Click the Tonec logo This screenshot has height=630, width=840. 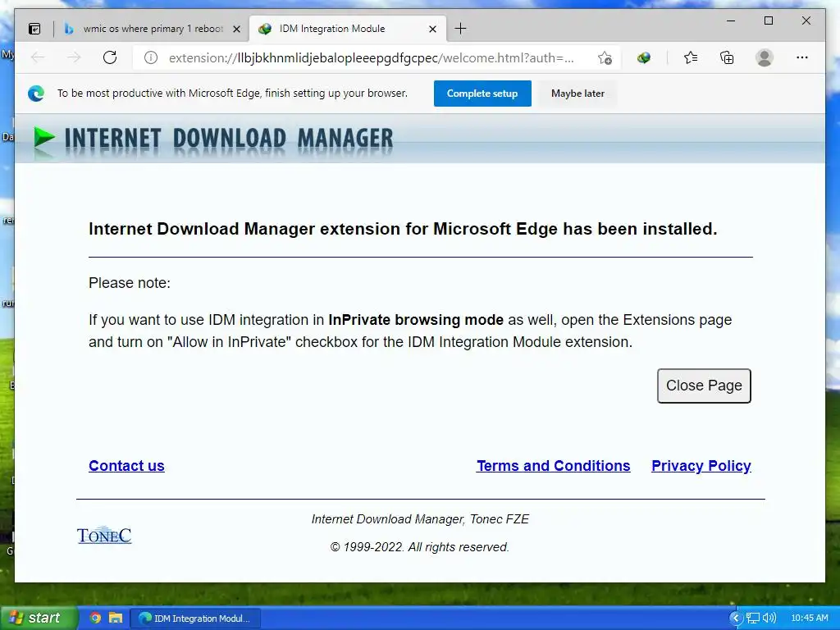[104, 535]
